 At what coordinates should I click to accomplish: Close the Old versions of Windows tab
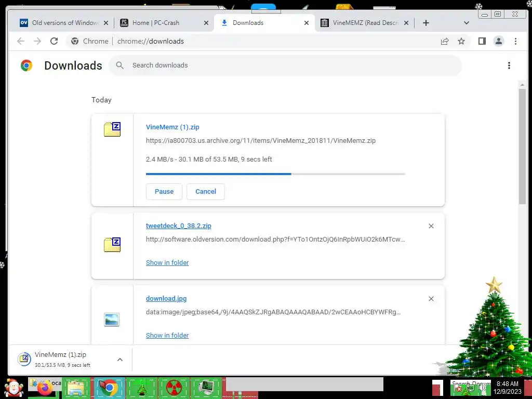(x=106, y=23)
